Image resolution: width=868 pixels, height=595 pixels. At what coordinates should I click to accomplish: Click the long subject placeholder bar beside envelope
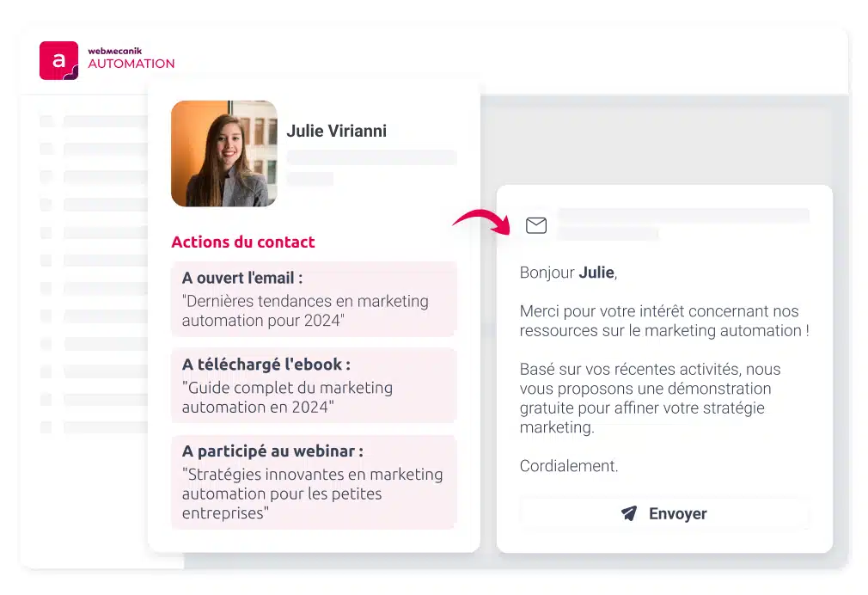(683, 215)
